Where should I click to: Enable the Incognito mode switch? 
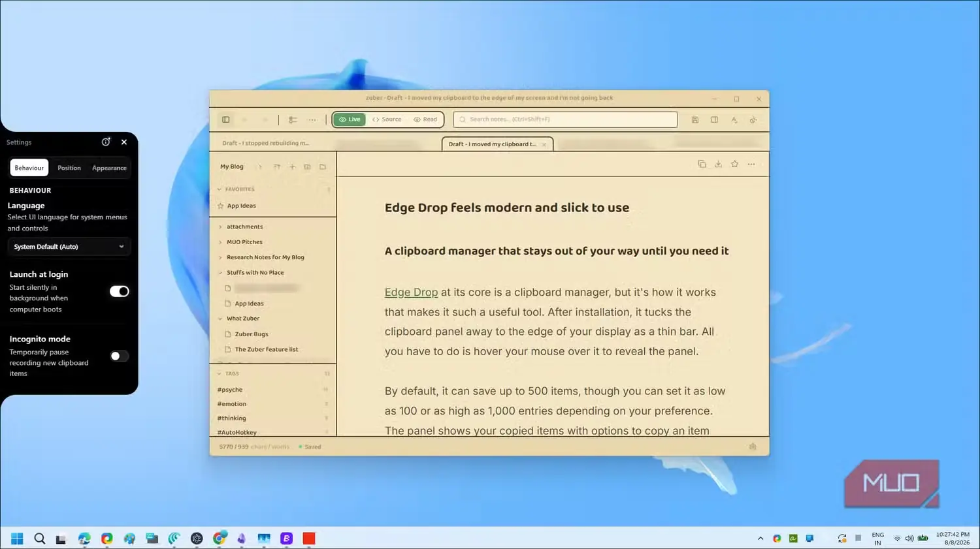pyautogui.click(x=120, y=356)
